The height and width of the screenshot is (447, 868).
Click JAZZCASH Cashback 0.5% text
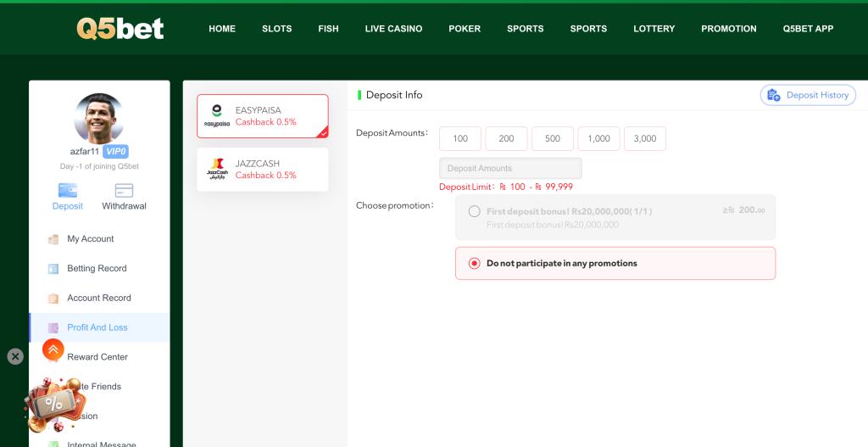(265, 175)
